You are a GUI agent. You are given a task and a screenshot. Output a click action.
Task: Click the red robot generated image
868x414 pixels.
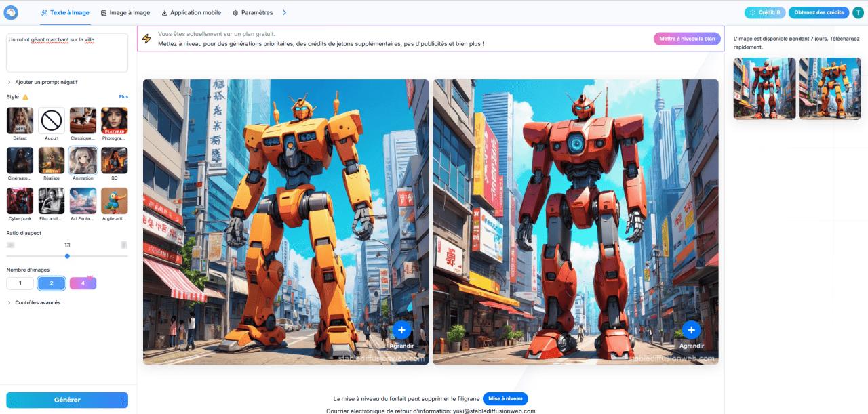click(576, 222)
